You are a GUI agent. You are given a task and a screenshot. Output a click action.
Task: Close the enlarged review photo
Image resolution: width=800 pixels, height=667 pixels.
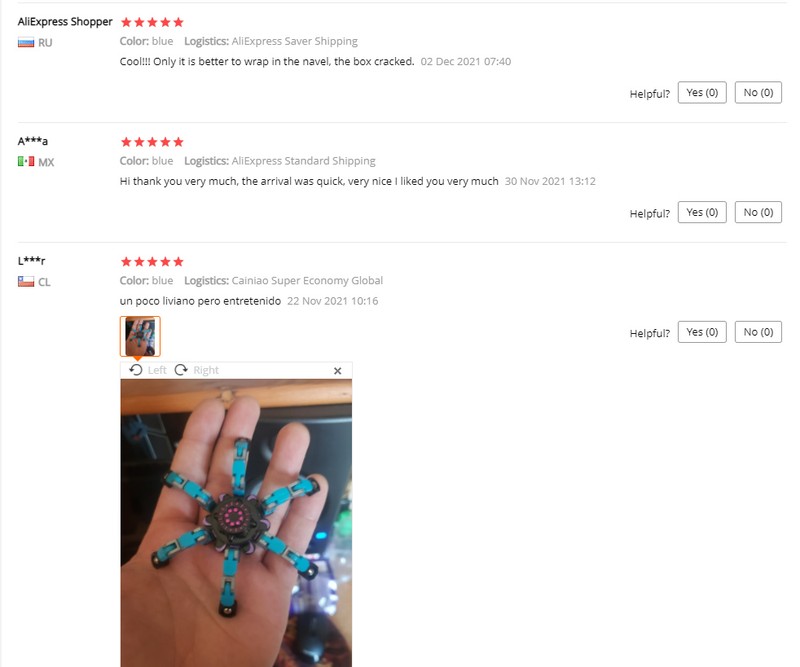point(337,371)
